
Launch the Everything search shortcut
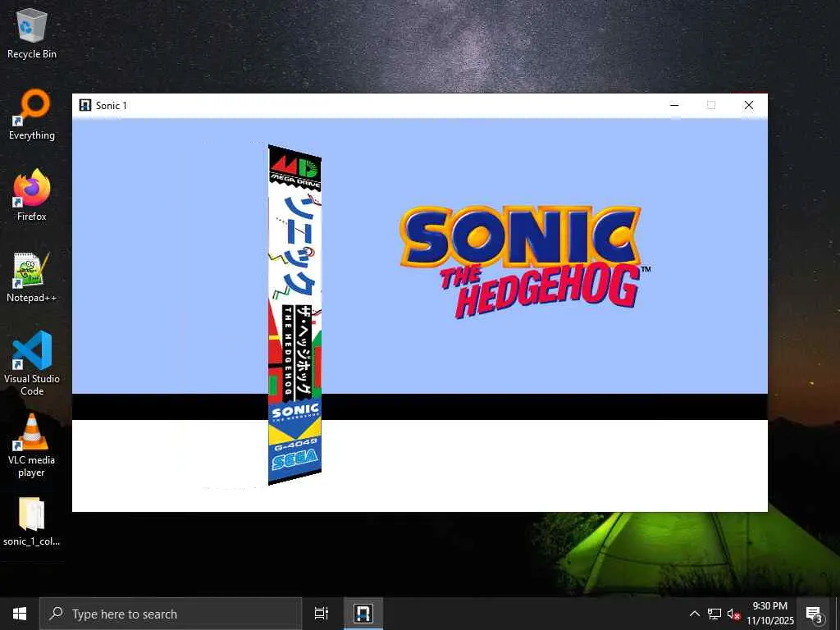click(x=32, y=115)
